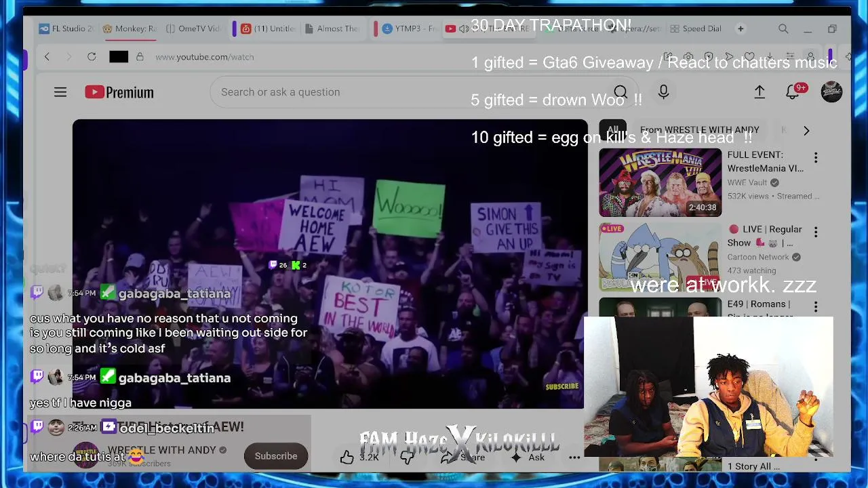Dislike the current video
Screen dimensions: 868x488
click(x=407, y=457)
